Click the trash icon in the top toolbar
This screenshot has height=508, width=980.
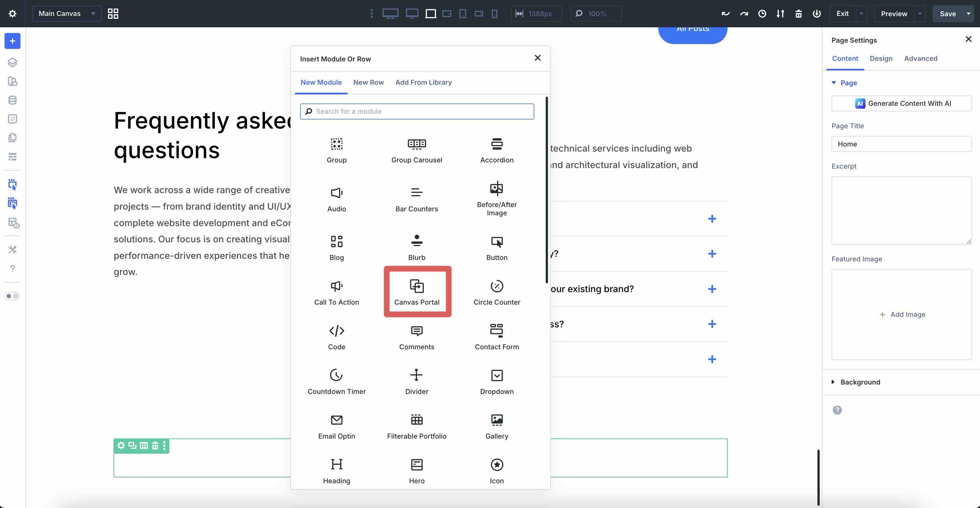[x=798, y=13]
